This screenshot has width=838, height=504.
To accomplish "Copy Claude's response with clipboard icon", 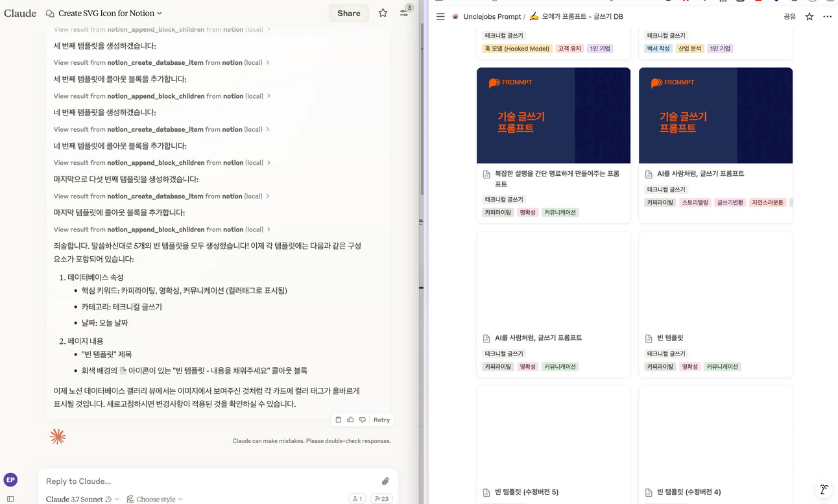I will [338, 420].
